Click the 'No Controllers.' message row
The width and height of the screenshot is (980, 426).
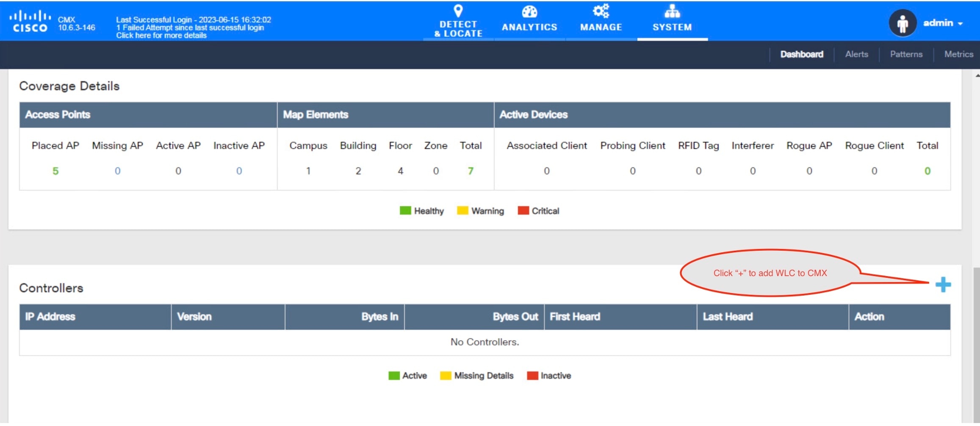(485, 342)
